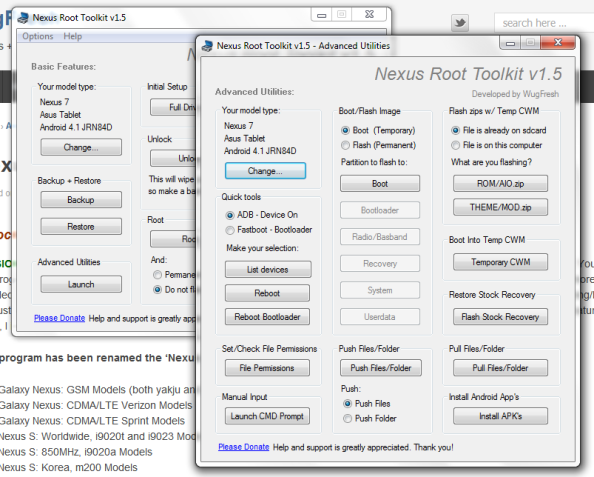Click 'Galaxy Nexus: CDMA/LTE Sprint Models' text
594x477 pixels.
coord(92,421)
